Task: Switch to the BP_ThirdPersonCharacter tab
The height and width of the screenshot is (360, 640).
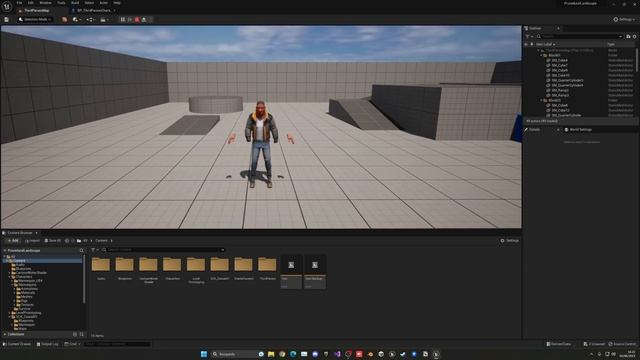Action: coord(94,10)
